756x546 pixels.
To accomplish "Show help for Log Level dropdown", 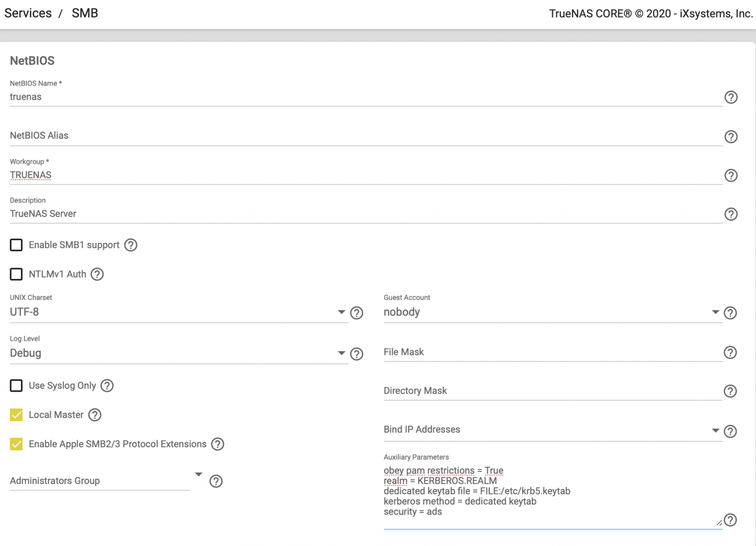I will click(x=357, y=354).
